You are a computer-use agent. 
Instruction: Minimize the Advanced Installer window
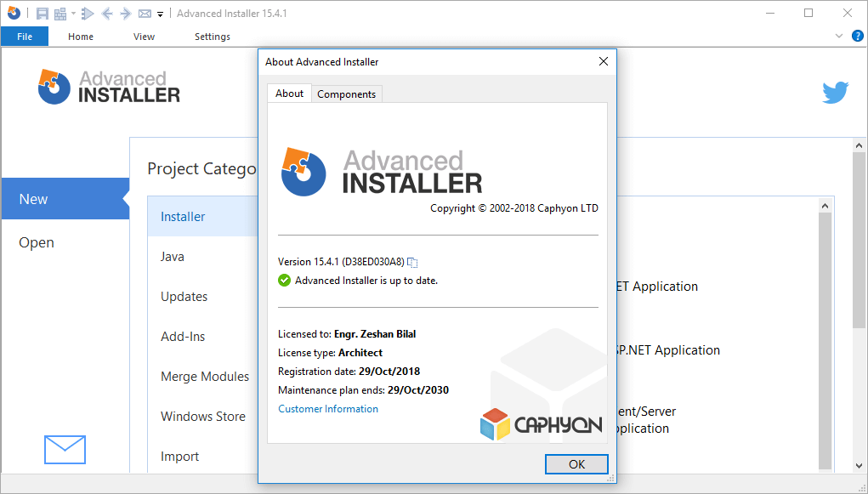(x=770, y=14)
